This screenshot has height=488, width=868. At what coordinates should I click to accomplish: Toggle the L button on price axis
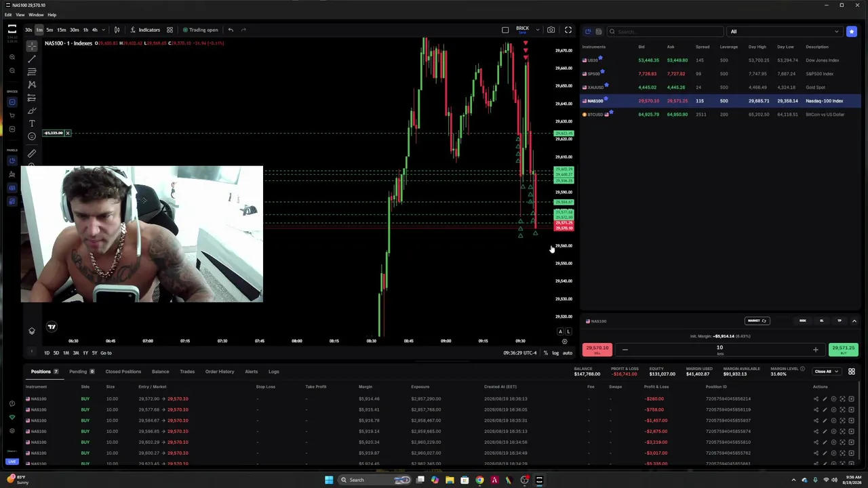(568, 331)
